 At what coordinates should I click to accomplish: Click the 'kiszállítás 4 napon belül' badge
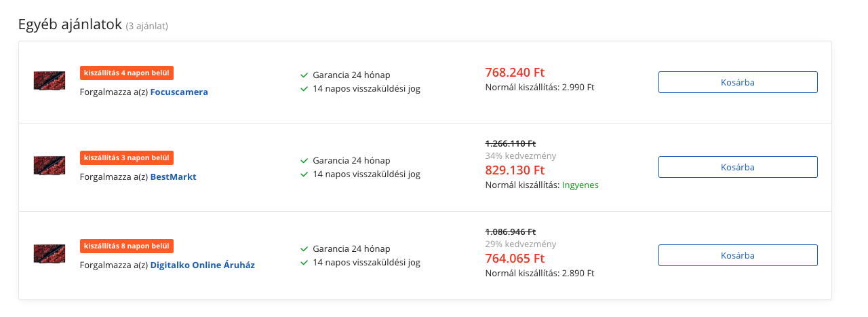(x=127, y=73)
